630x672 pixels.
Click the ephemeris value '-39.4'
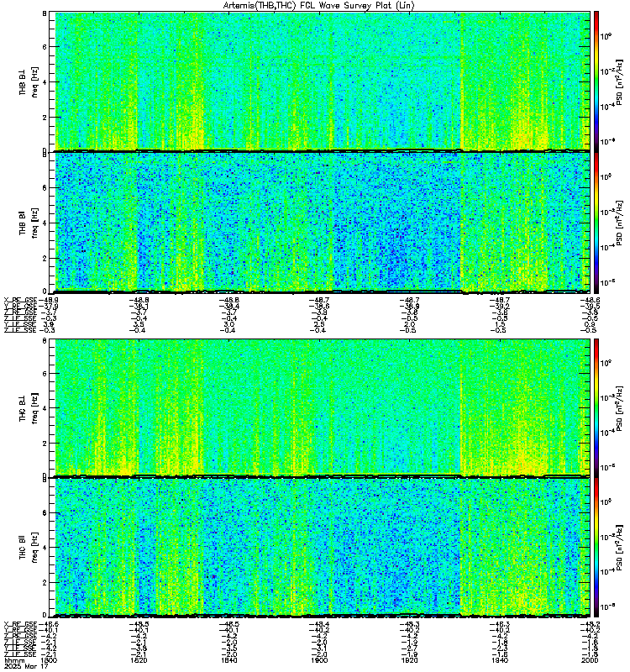point(229,306)
